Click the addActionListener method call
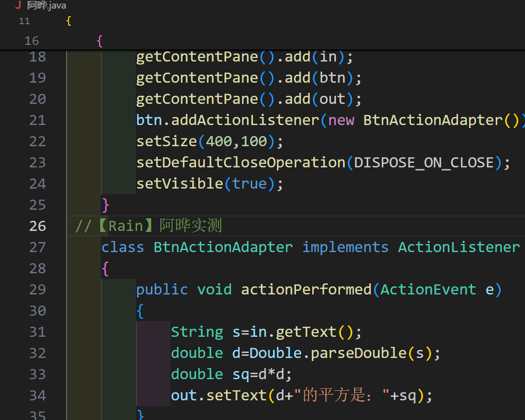This screenshot has height=420, width=525. tap(245, 121)
